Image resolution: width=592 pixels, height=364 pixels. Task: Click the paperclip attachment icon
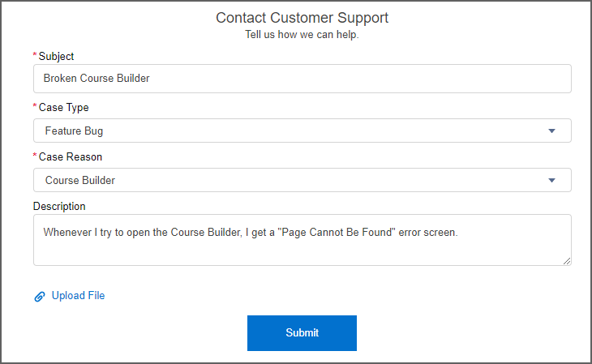(x=39, y=297)
